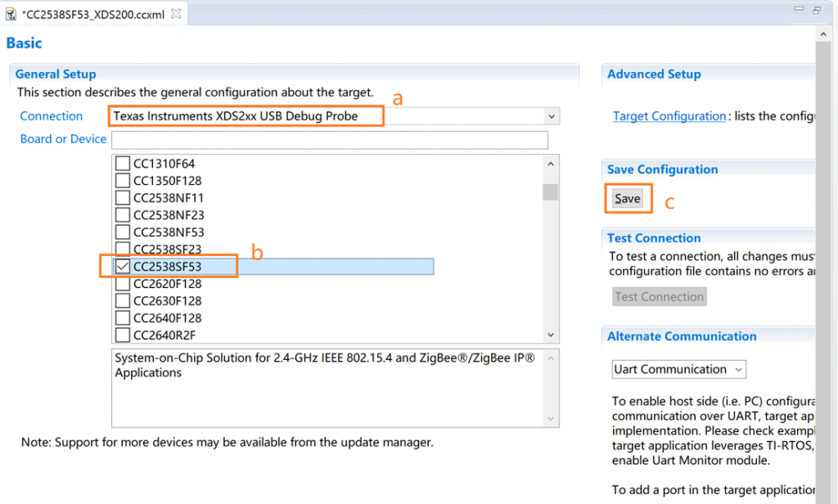Click description box scroll up arrow
The width and height of the screenshot is (838, 504).
pos(551,358)
